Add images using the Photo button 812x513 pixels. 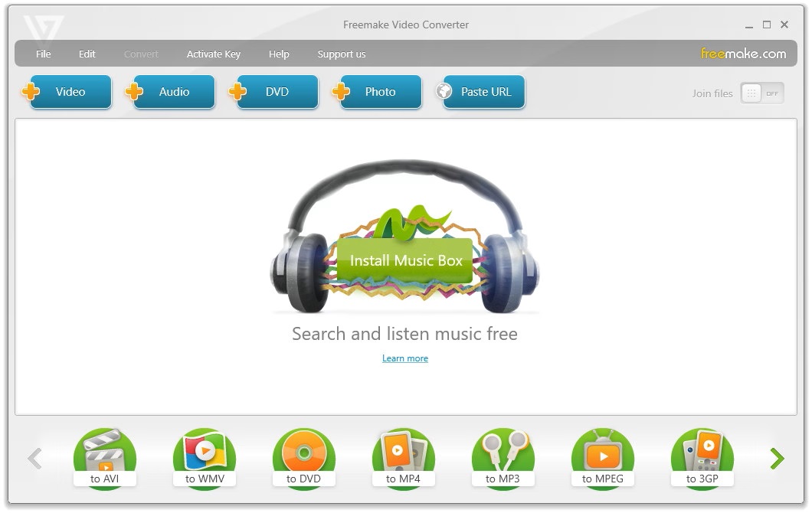point(378,92)
